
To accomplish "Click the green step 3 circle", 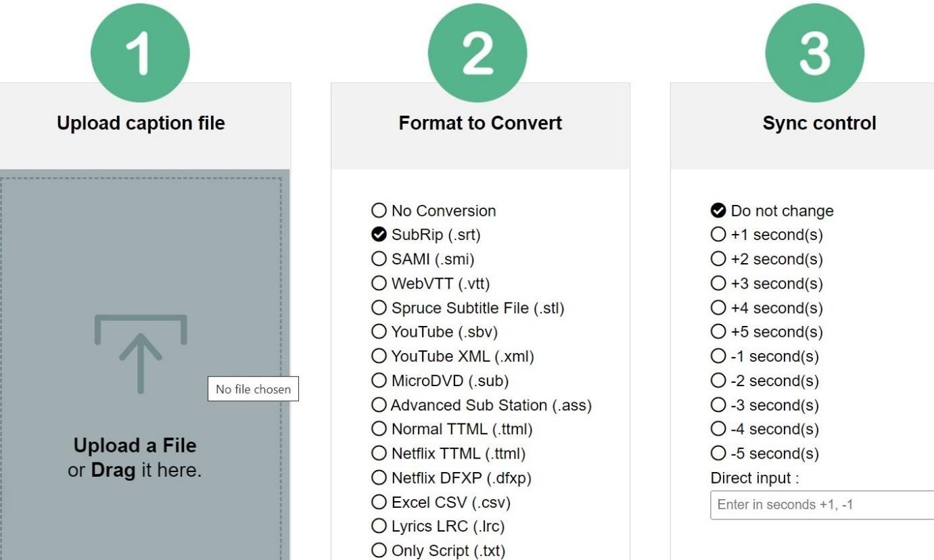I will tap(814, 53).
